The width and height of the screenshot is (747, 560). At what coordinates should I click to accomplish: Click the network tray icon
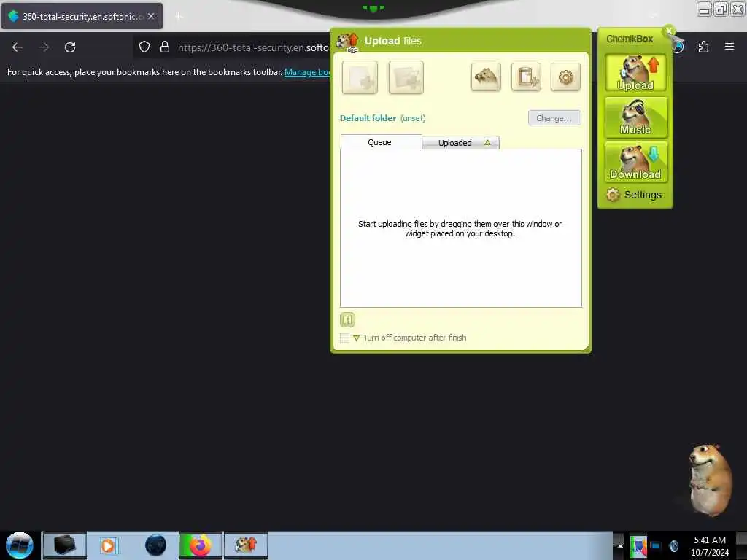point(656,546)
